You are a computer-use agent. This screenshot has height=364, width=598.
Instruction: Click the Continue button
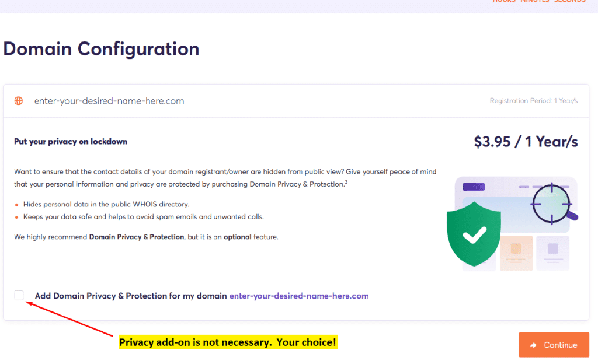click(554, 345)
